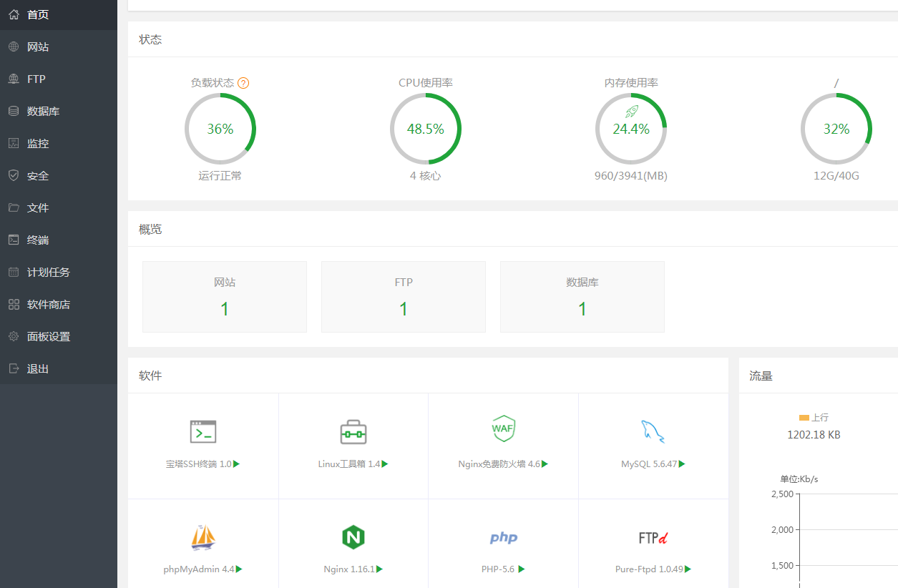This screenshot has height=588, width=898.
Task: Click the disk usage 32% gauge
Action: pyautogui.click(x=836, y=129)
